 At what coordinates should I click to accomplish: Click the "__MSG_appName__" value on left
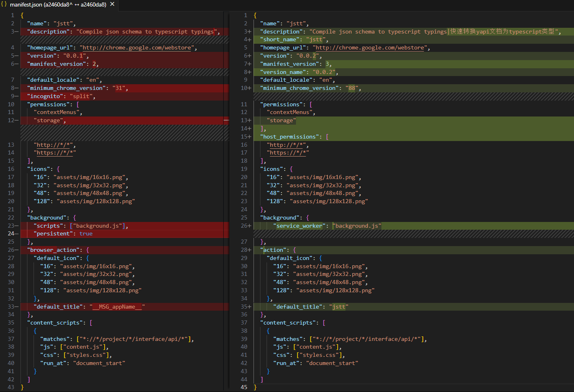117,307
